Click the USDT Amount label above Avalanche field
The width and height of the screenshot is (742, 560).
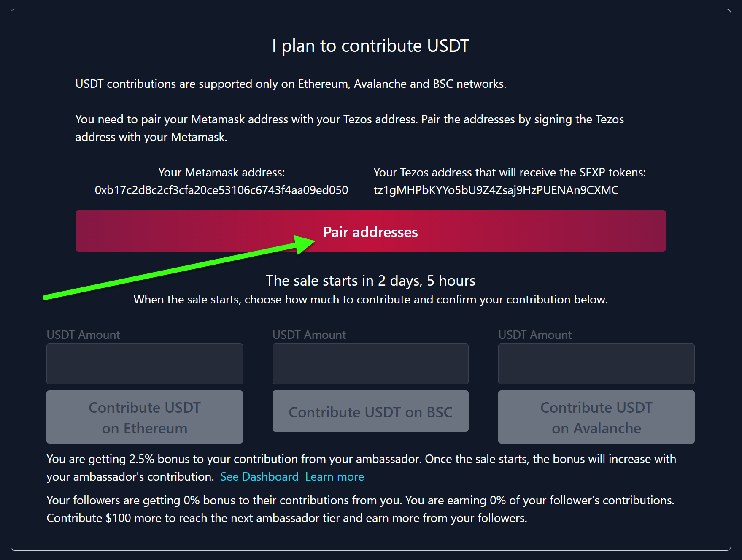[535, 335]
